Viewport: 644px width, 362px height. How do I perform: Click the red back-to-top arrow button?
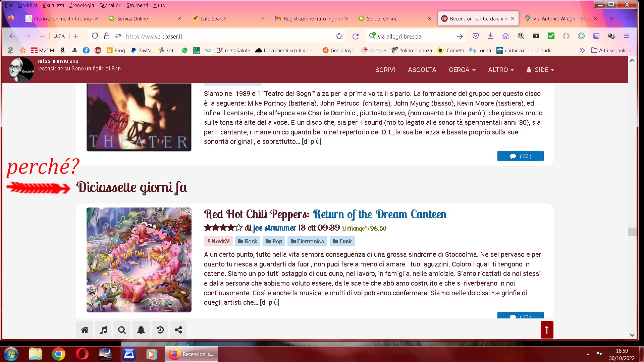click(x=547, y=330)
